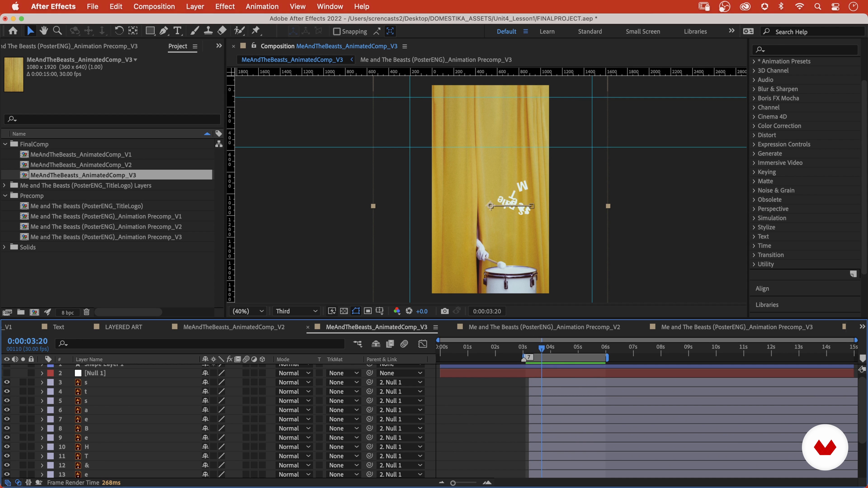Create new composition icon in Project panel
The image size is (868, 488).
point(34,312)
